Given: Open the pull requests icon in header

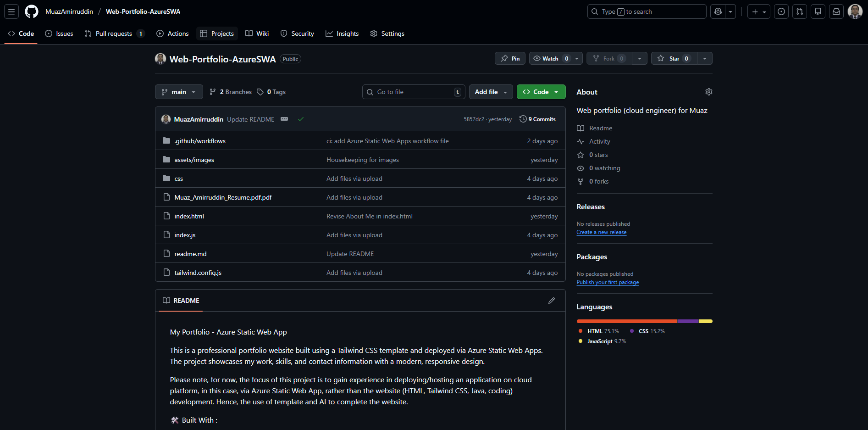Looking at the screenshot, I should (799, 11).
